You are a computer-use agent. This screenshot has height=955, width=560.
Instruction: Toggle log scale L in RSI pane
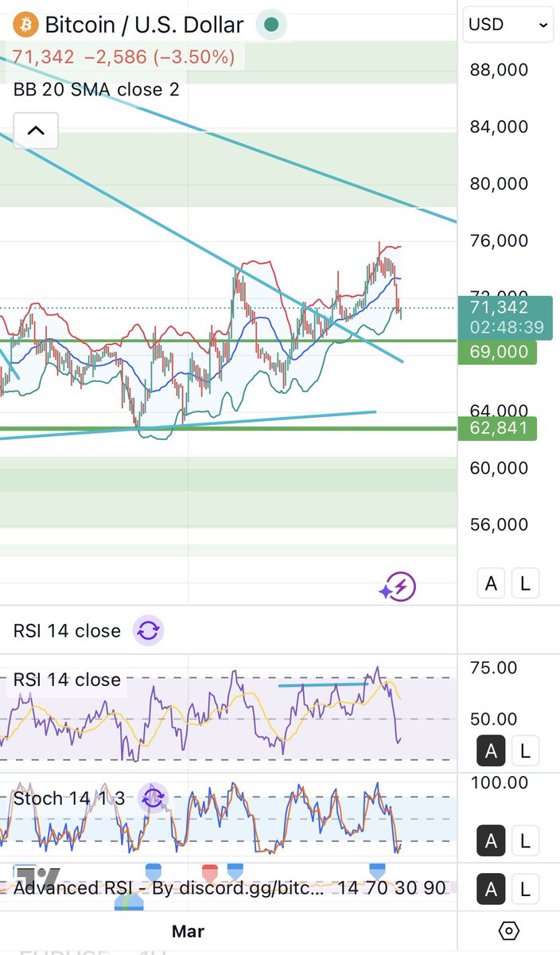click(x=525, y=750)
